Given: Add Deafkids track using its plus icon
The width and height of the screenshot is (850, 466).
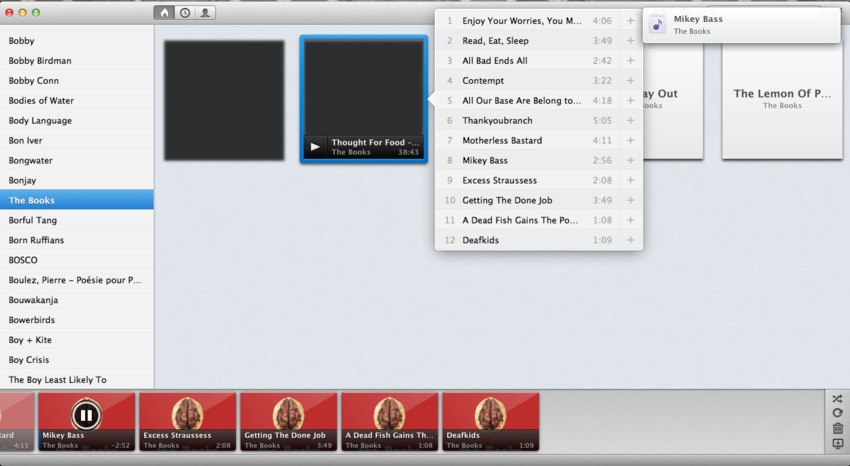Looking at the screenshot, I should 630,241.
